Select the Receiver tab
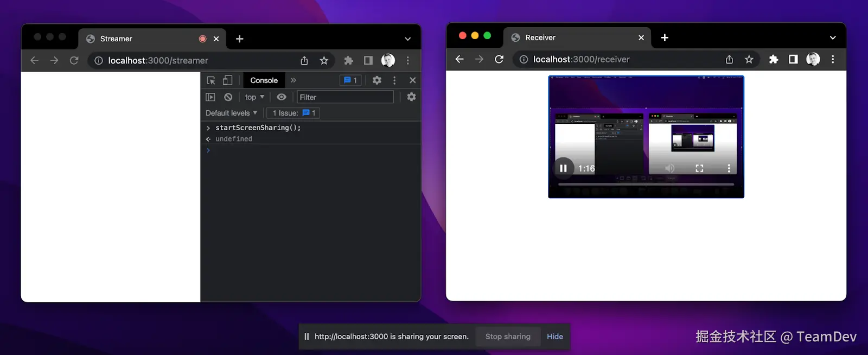868x355 pixels. point(577,37)
